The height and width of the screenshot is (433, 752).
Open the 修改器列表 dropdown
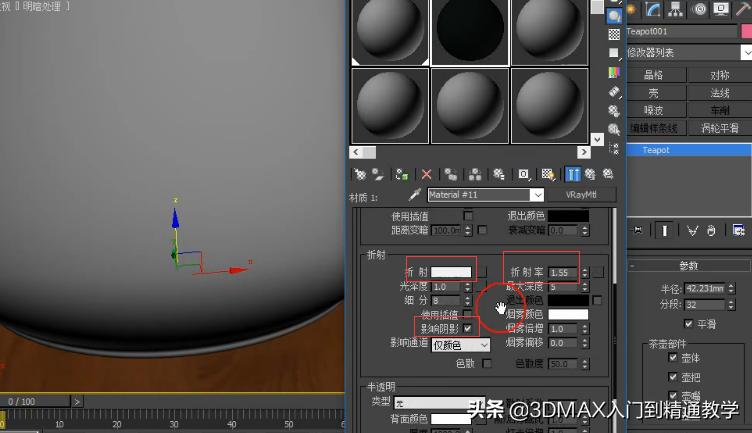tap(746, 52)
